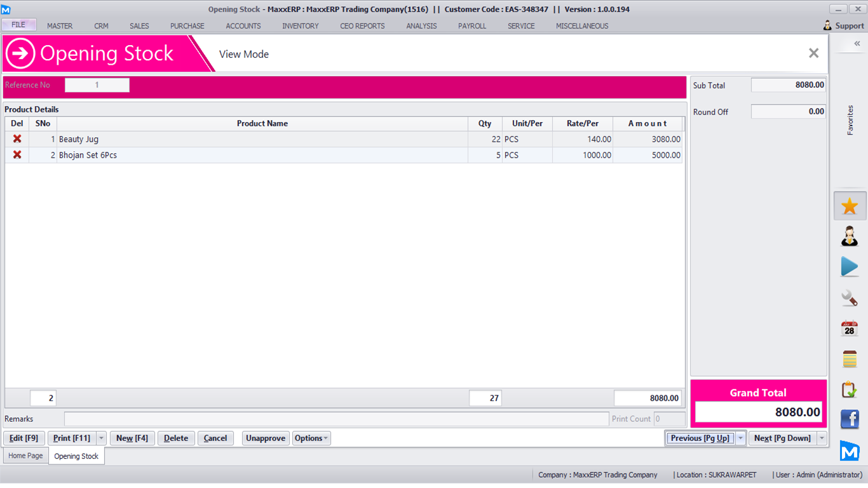Remove Bhojan Set 6Pcs row via red X
The height and width of the screenshot is (488, 868).
coord(17,155)
